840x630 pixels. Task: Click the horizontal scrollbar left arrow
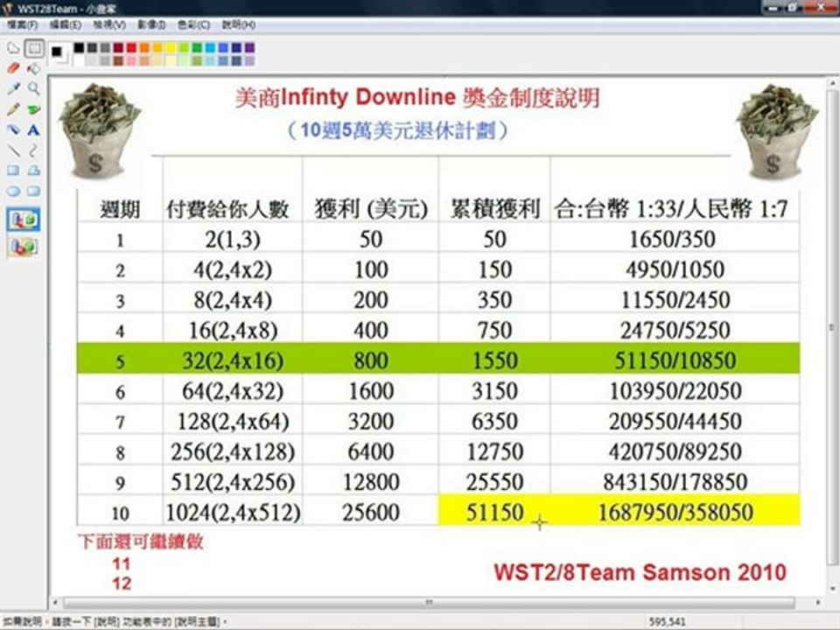(x=55, y=603)
